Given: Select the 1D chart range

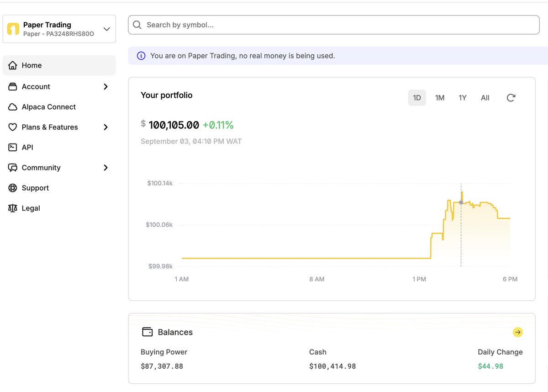Looking at the screenshot, I should [x=417, y=98].
